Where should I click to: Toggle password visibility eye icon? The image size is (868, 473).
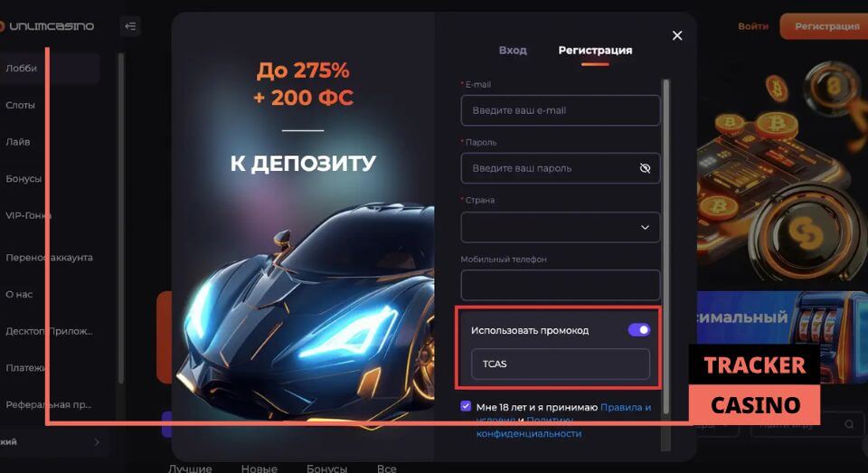(645, 168)
